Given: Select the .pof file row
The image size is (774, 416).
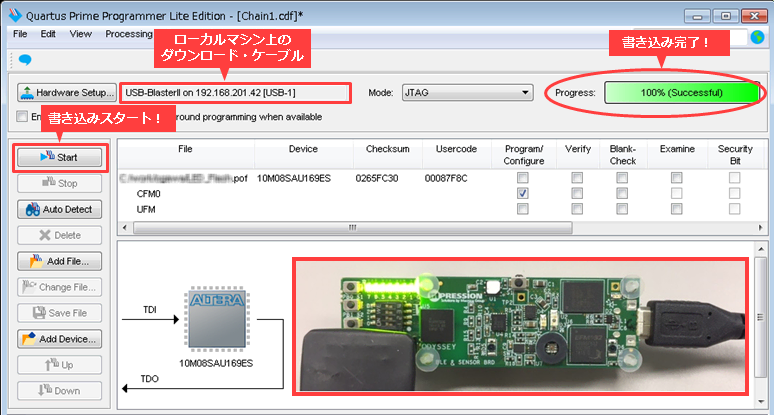Looking at the screenshot, I should tap(442, 178).
